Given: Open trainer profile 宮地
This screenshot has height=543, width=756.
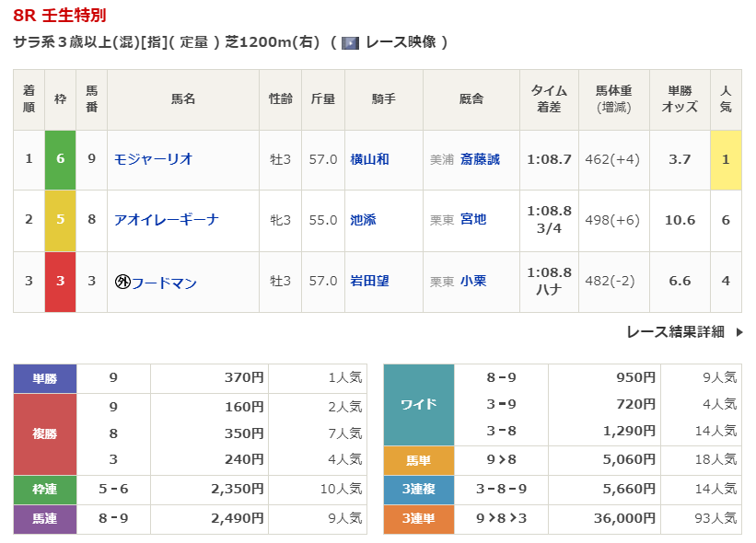Looking at the screenshot, I should click(x=473, y=220).
